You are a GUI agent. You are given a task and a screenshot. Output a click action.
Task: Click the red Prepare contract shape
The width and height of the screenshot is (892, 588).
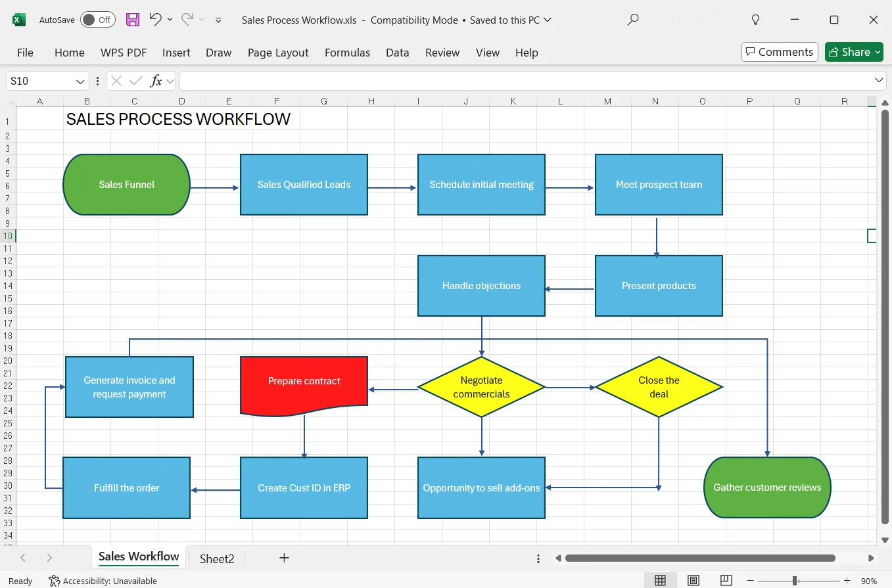[x=304, y=385]
